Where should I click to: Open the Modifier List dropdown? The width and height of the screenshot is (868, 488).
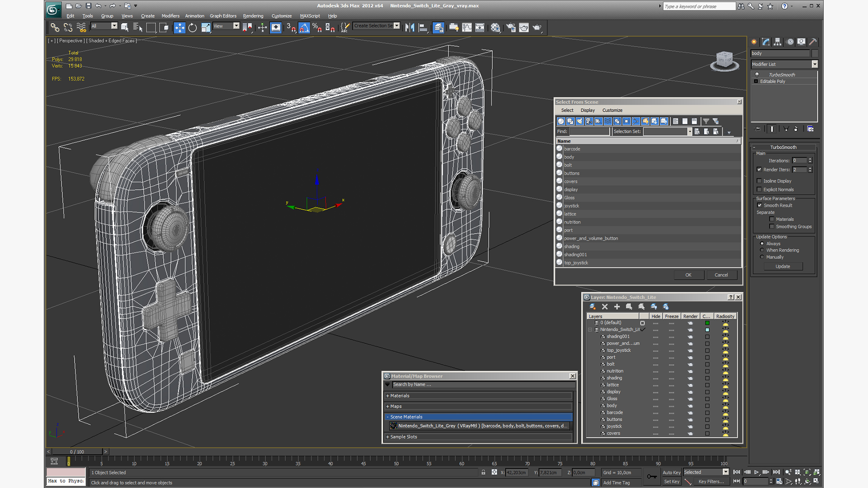click(815, 64)
